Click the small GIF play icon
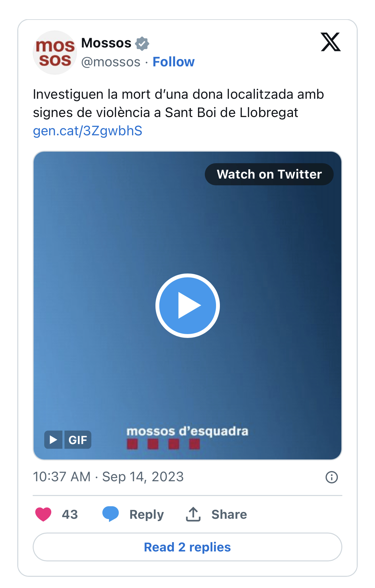This screenshot has height=588, width=375. pos(53,440)
